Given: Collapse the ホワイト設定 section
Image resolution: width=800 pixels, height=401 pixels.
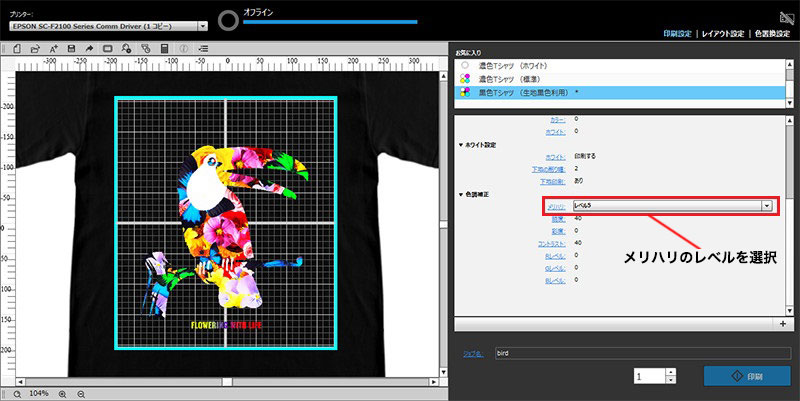Looking at the screenshot, I should click(x=461, y=145).
